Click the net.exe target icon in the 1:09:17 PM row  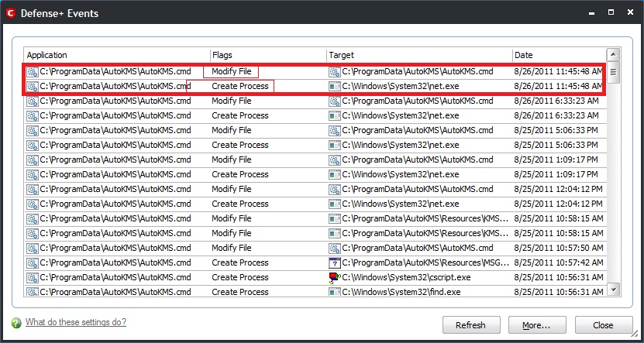pyautogui.click(x=335, y=175)
